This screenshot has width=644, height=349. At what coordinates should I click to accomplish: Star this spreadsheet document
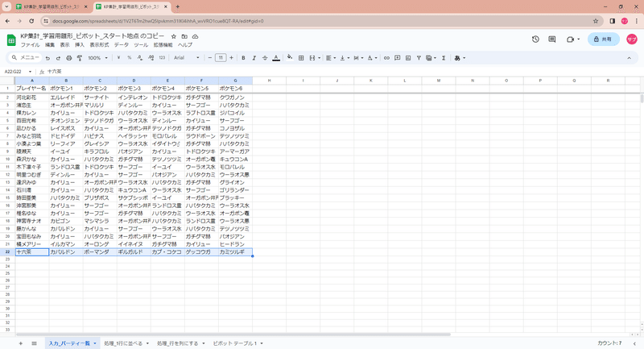point(174,36)
